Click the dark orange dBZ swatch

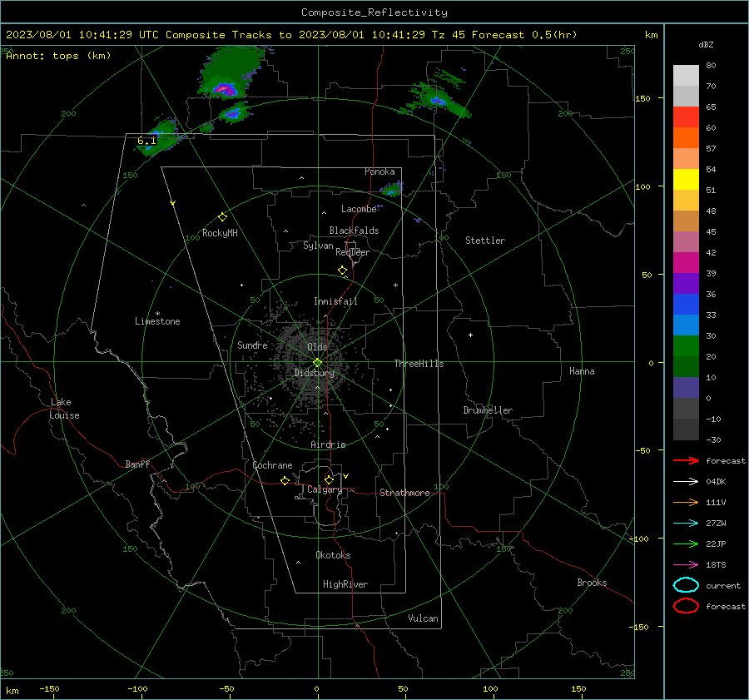tap(686, 137)
